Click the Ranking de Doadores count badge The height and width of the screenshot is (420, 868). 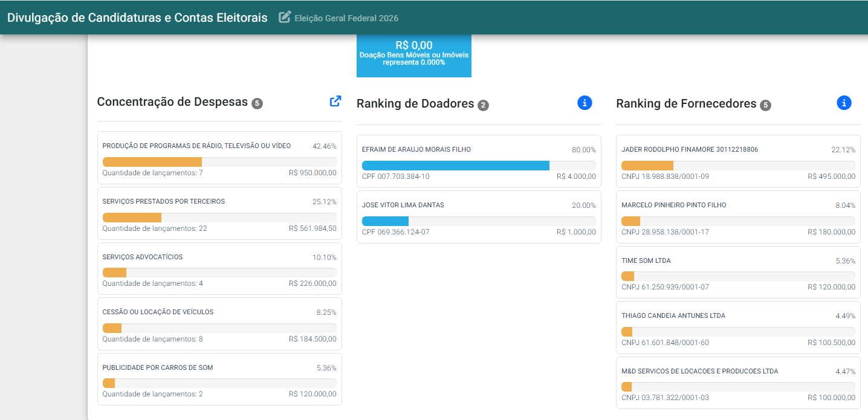point(483,105)
